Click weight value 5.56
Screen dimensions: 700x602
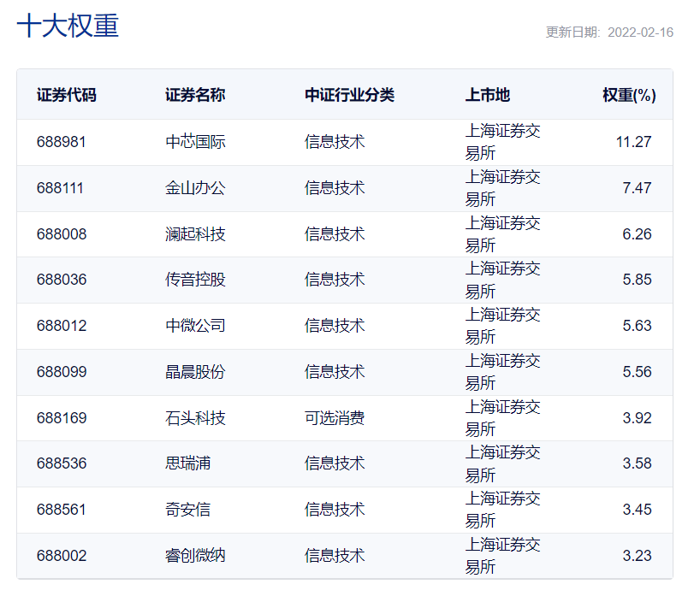point(637,372)
